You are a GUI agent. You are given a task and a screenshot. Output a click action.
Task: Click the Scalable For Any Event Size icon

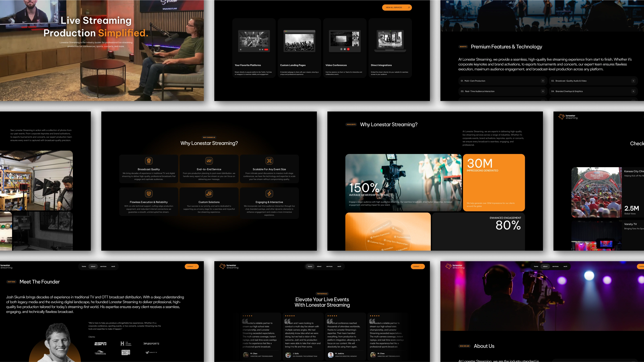point(269,161)
